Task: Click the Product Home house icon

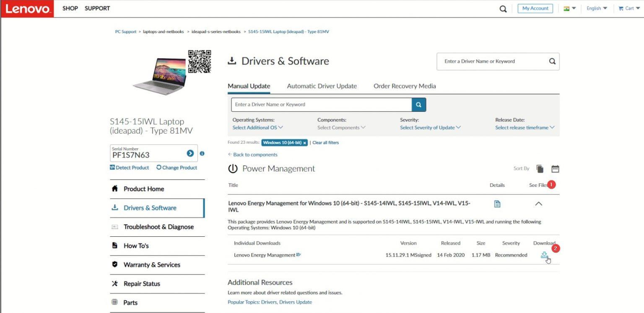Action: [114, 189]
